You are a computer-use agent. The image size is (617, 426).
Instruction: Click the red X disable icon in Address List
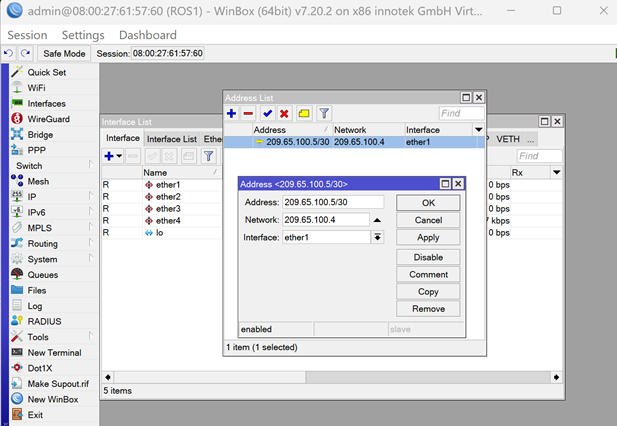tap(284, 114)
